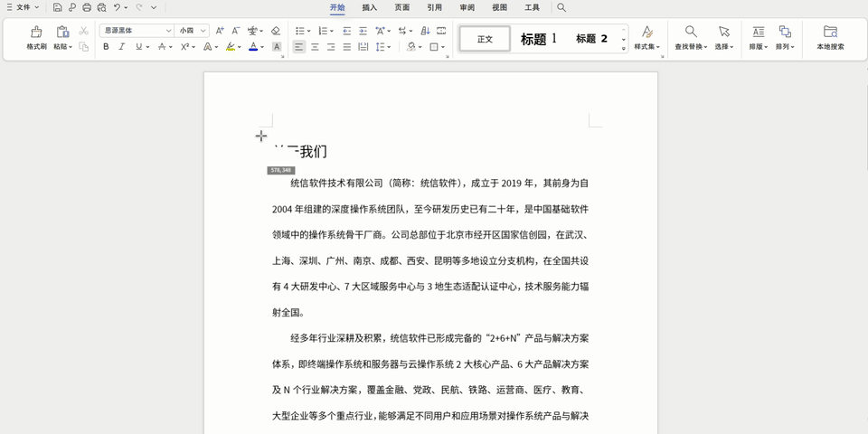The height and width of the screenshot is (434, 868).
Task: Save the document with the save icon
Action: [58, 7]
